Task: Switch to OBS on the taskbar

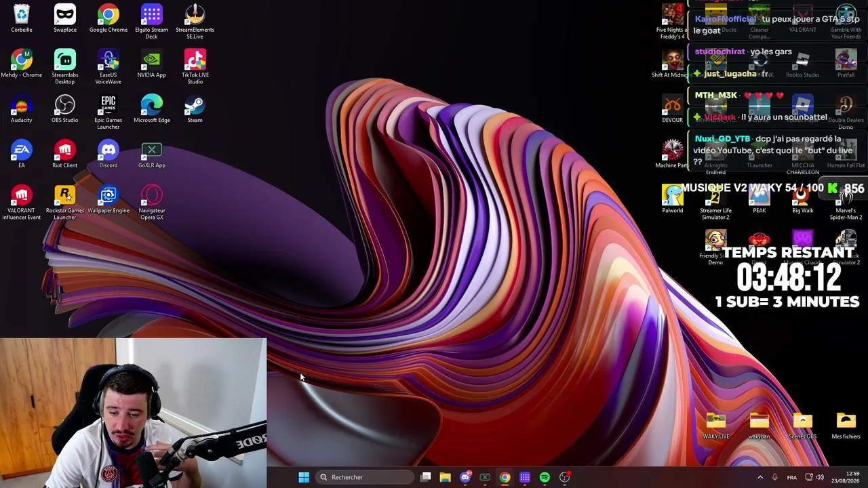Action: [x=564, y=477]
